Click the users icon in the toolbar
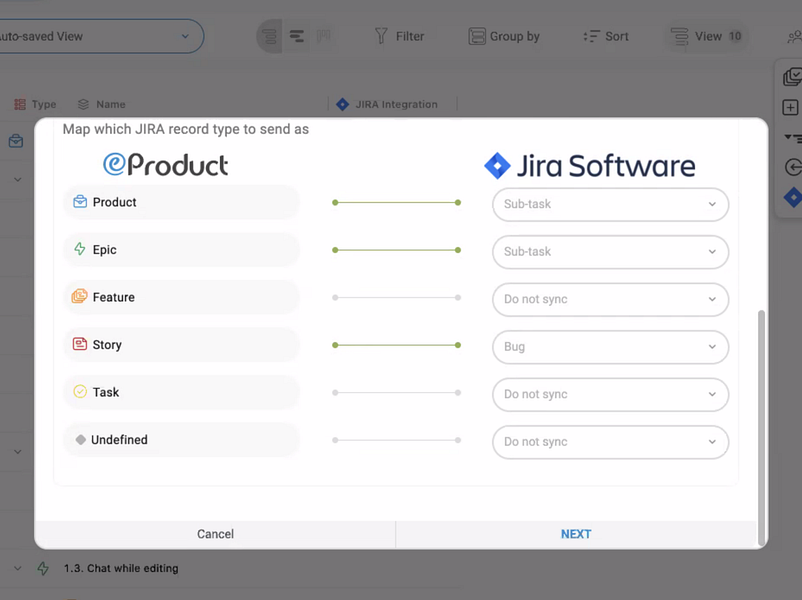The width and height of the screenshot is (802, 600). click(794, 37)
